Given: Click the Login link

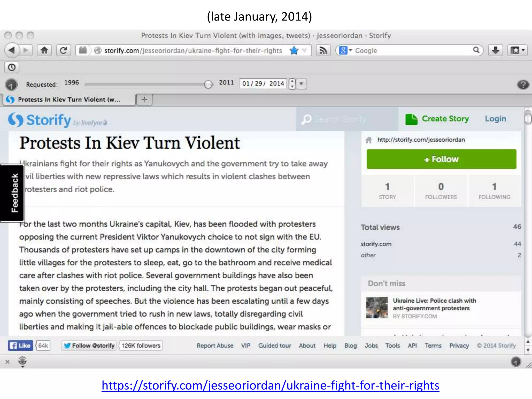Looking at the screenshot, I should 495,119.
